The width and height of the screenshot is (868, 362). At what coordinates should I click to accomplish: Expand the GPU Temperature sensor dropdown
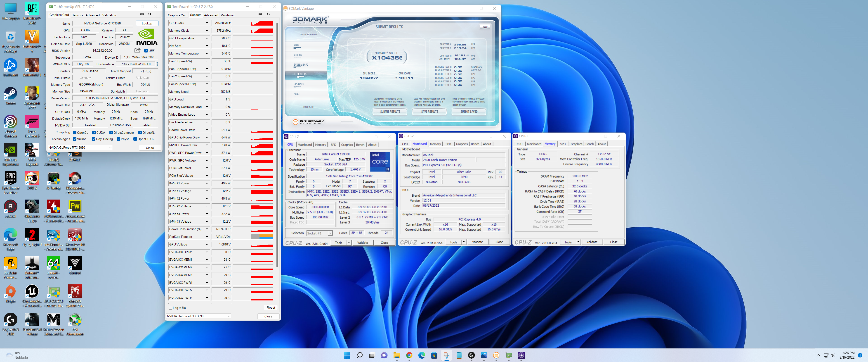[207, 38]
